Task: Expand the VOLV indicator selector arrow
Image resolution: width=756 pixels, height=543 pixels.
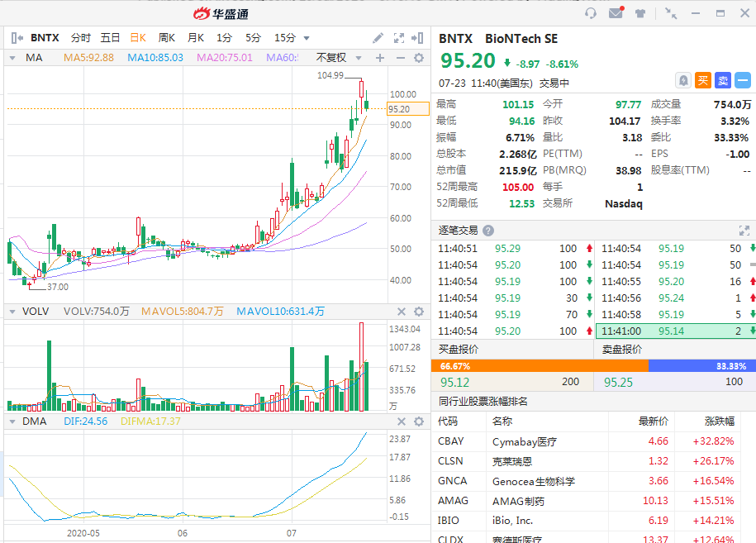Action: click(x=12, y=312)
